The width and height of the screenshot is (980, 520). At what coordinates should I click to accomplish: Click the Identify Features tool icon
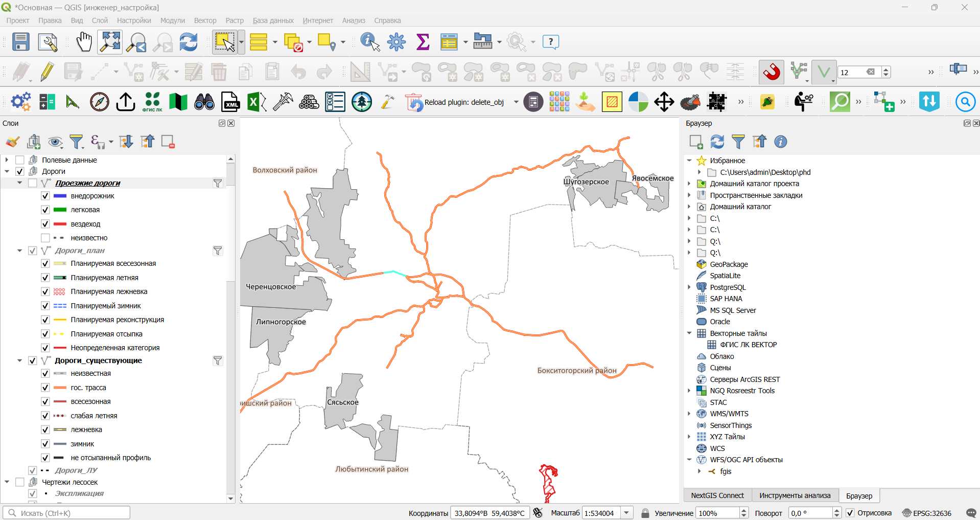coord(370,42)
